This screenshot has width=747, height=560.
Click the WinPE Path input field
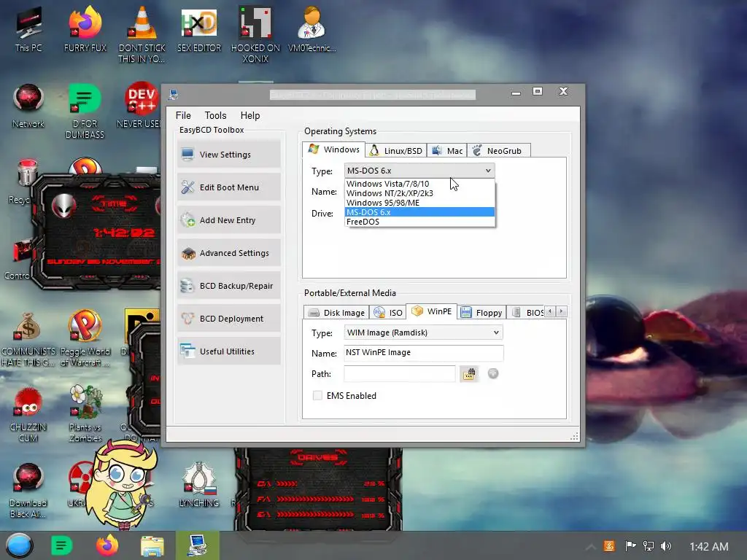(x=400, y=374)
